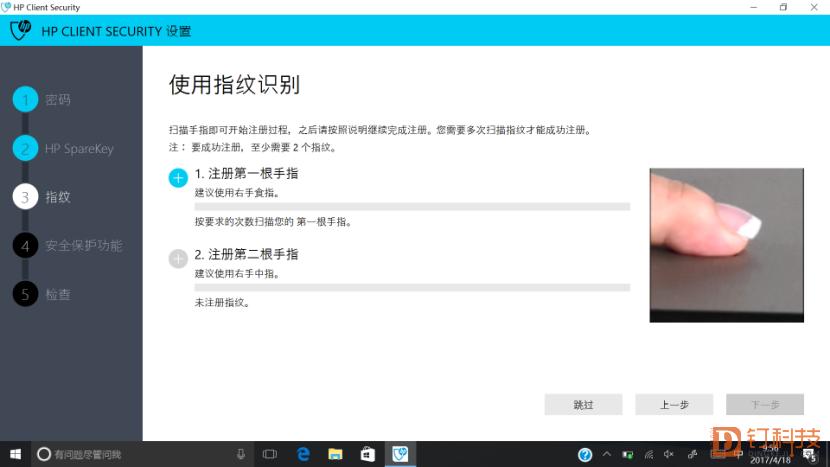The image size is (830, 467).
Task: Click the blue plus icon for first finger
Action: [178, 178]
